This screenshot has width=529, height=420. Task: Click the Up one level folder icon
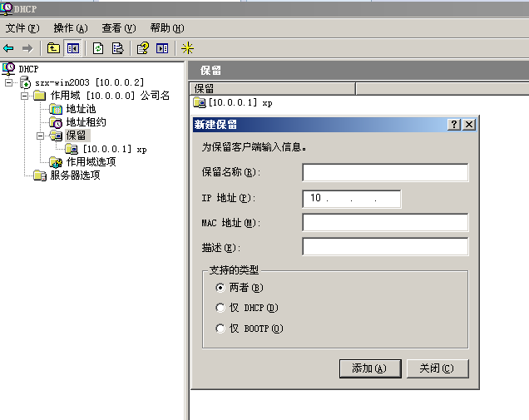point(53,48)
